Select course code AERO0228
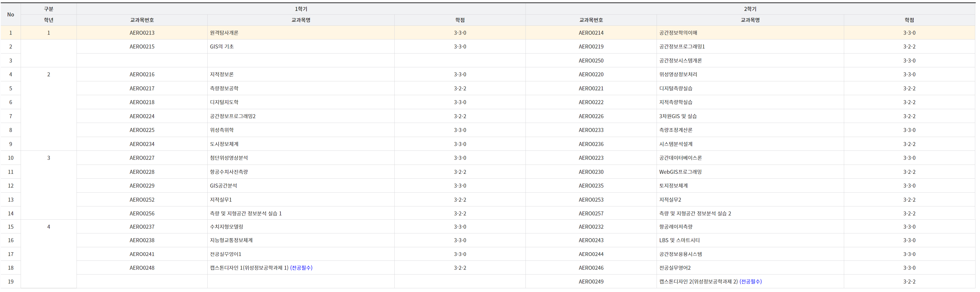This screenshot has height=292, width=980. click(x=142, y=172)
